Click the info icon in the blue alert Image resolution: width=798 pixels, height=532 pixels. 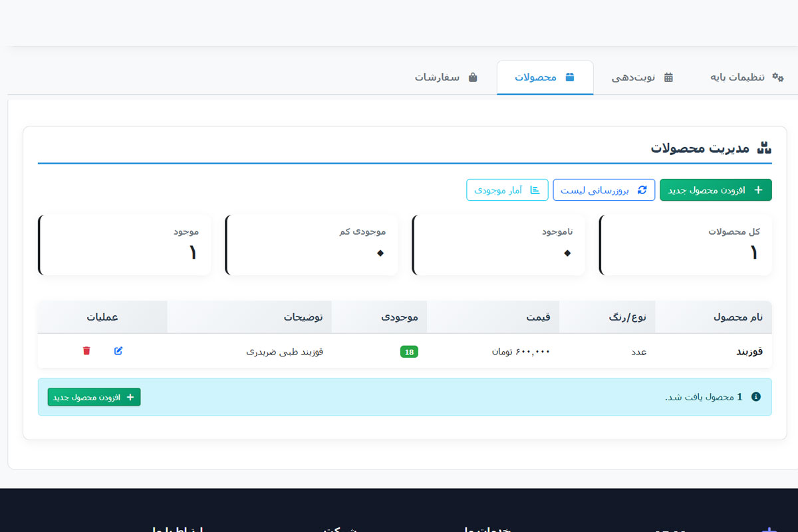[x=755, y=397]
